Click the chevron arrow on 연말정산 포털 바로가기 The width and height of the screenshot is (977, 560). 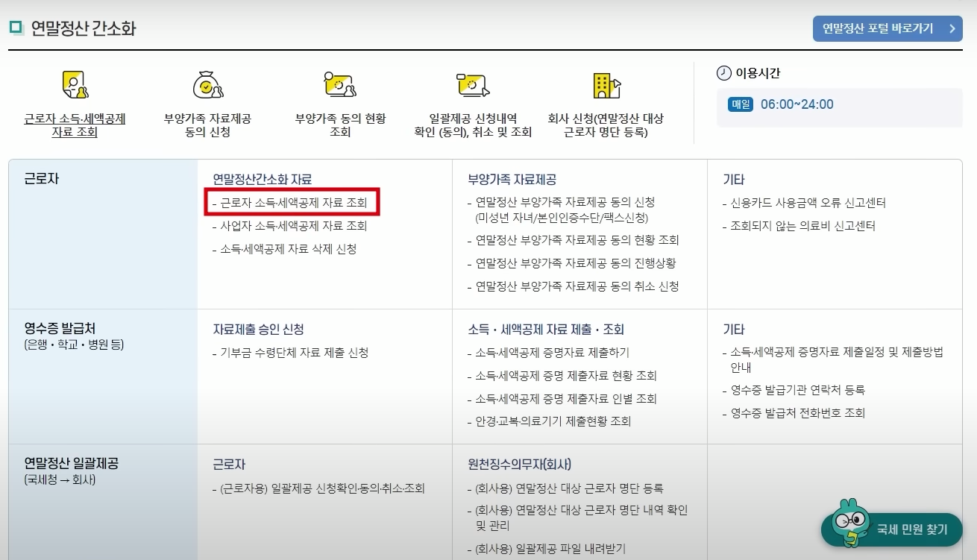[952, 28]
